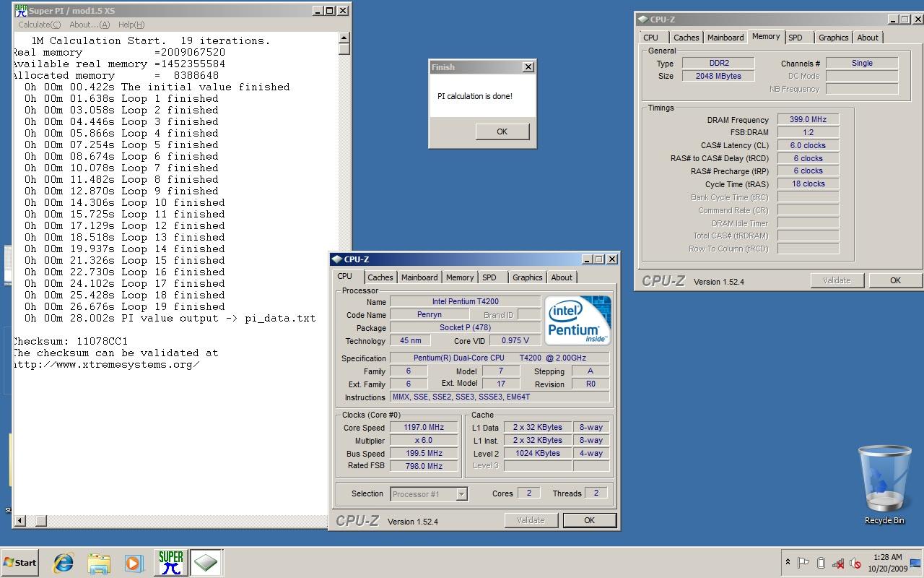Image resolution: width=924 pixels, height=578 pixels.
Task: Switch to Caches tab in front CPU-Z window
Action: pyautogui.click(x=380, y=277)
